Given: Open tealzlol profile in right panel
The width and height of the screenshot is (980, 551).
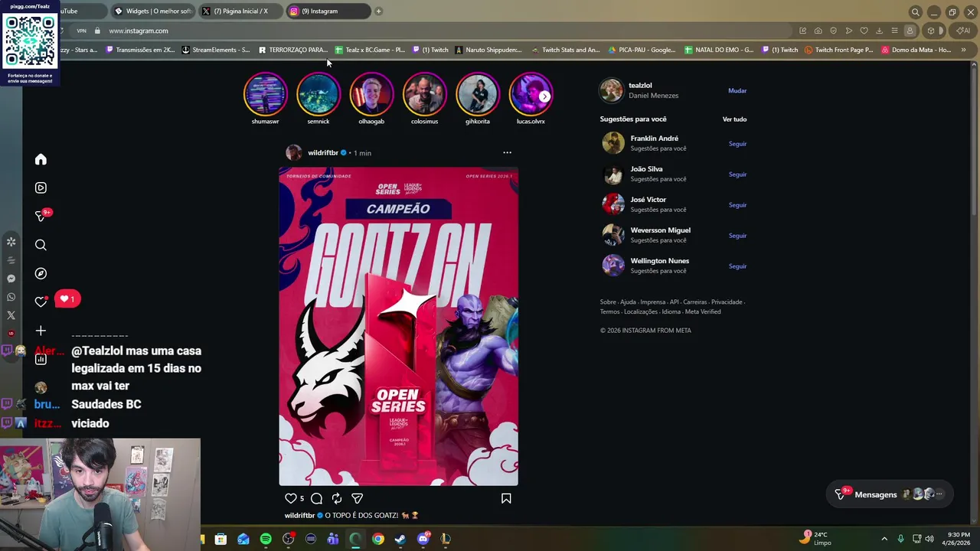Looking at the screenshot, I should click(640, 86).
